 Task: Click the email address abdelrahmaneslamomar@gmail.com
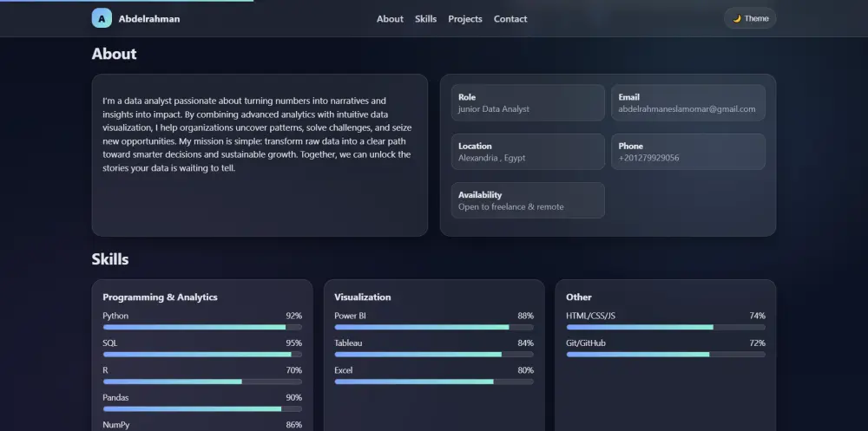pyautogui.click(x=687, y=109)
